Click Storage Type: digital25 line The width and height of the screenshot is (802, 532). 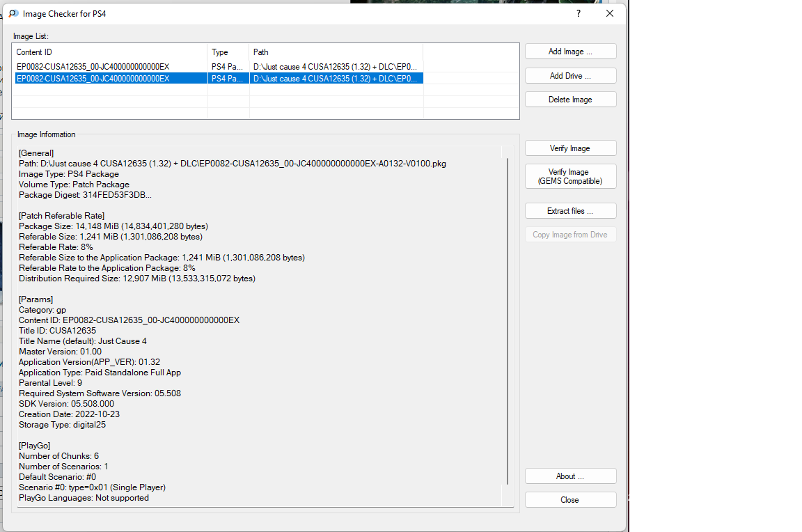point(63,425)
